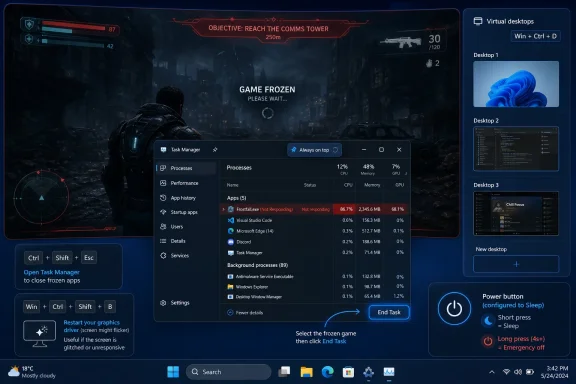Click the radar minimap in the game
This screenshot has height=384, width=576.
[41, 198]
